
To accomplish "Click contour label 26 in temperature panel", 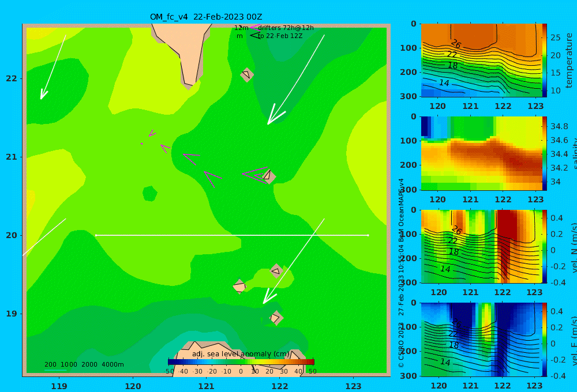I will click(456, 44).
